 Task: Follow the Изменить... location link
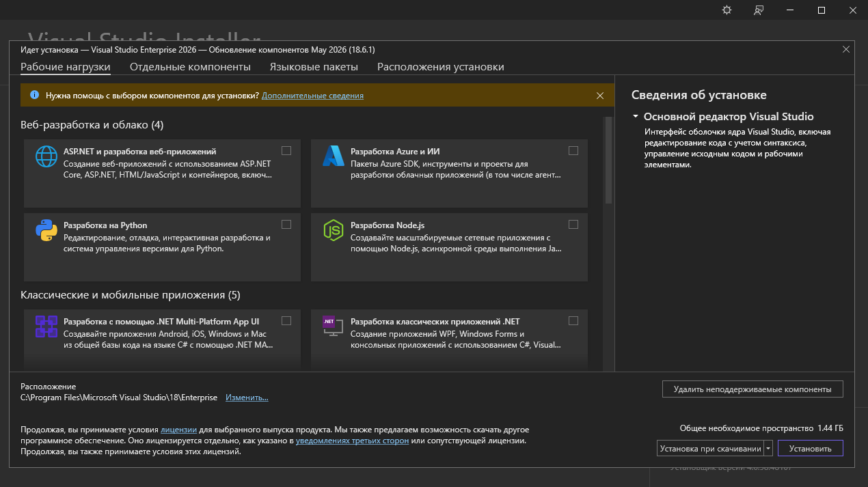[x=247, y=398]
